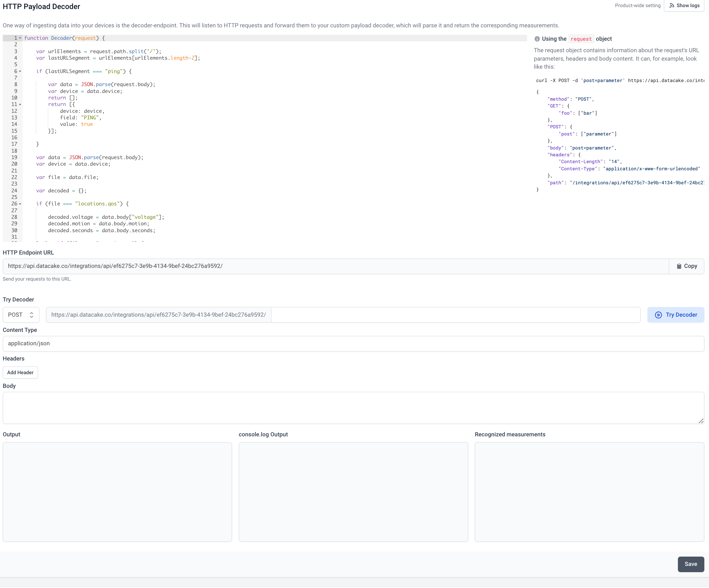709x588 pixels.
Task: Click the info icon next to Using the request
Action: coord(537,39)
